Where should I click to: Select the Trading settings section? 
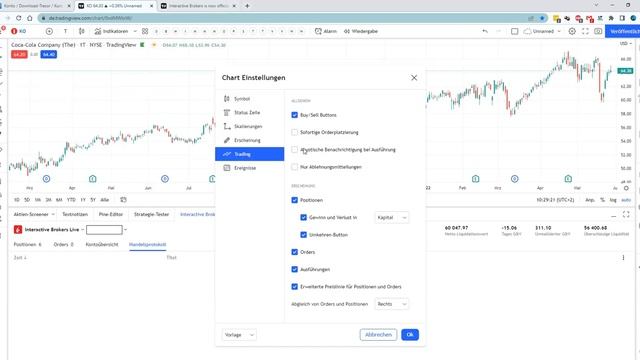tap(249, 154)
